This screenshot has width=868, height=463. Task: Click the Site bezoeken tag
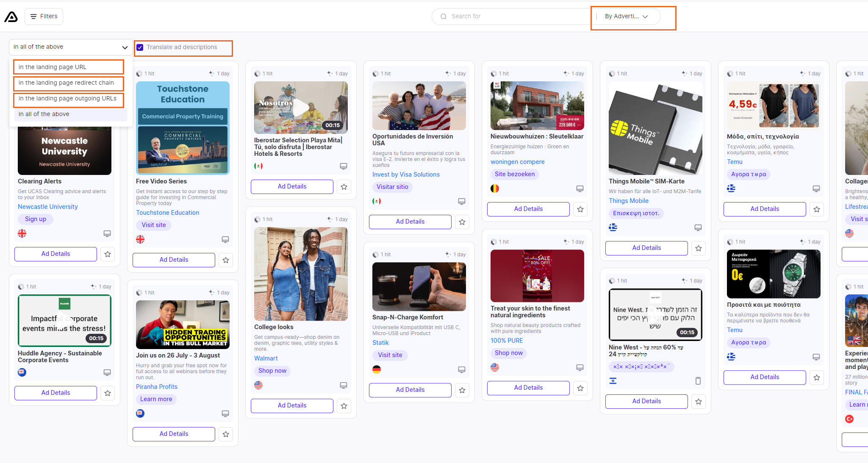tap(515, 174)
